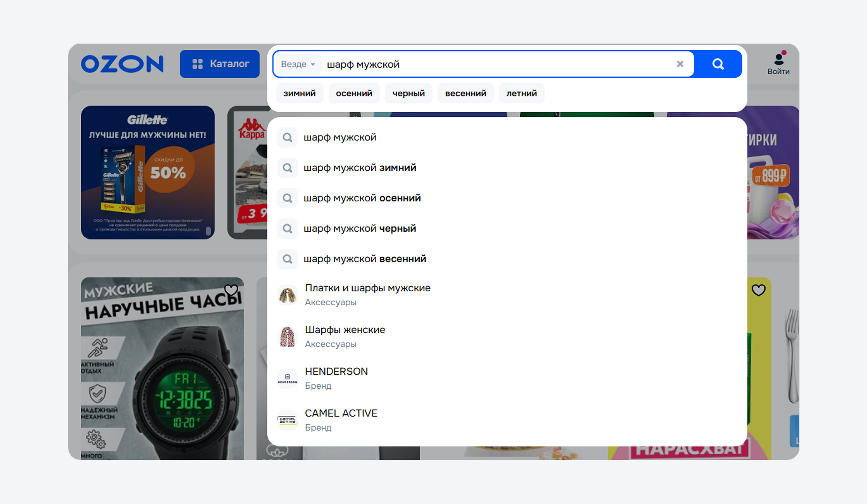The height and width of the screenshot is (504, 867).
Task: Click magnifier icon beside шарф мужской весенний
Action: [x=287, y=259]
